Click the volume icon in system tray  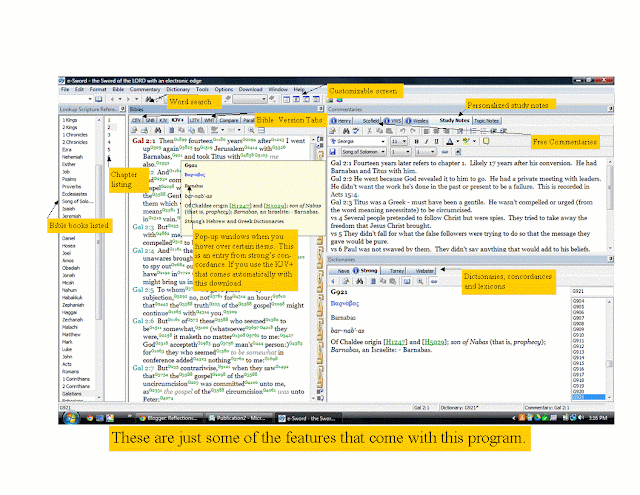580,417
